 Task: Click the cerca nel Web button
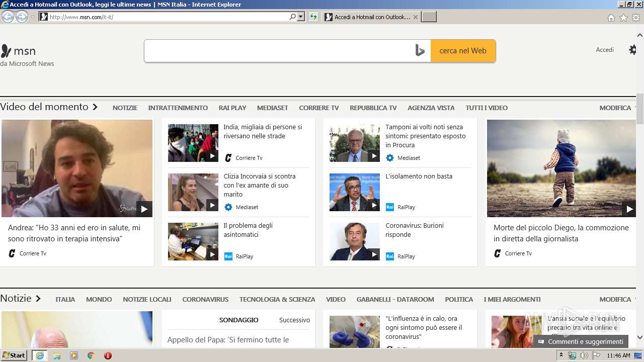pyautogui.click(x=463, y=51)
